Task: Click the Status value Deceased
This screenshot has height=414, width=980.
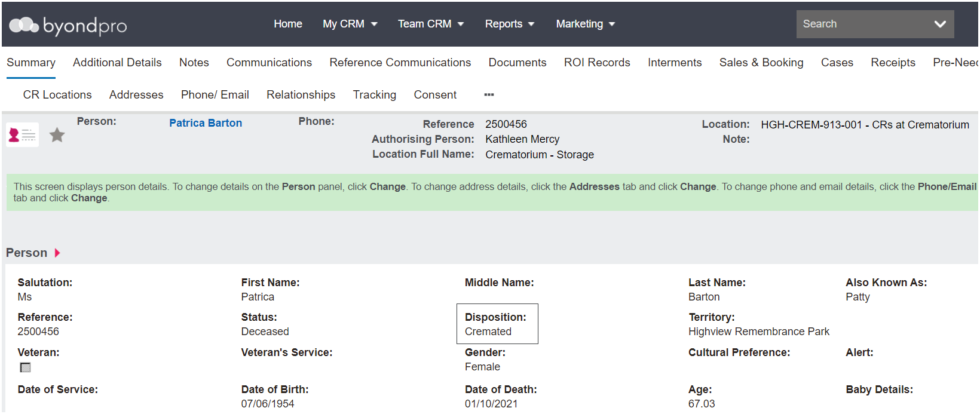Action: point(265,332)
